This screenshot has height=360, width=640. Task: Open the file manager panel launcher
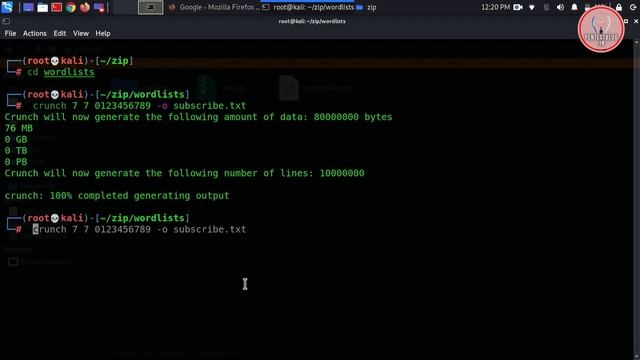point(42,7)
